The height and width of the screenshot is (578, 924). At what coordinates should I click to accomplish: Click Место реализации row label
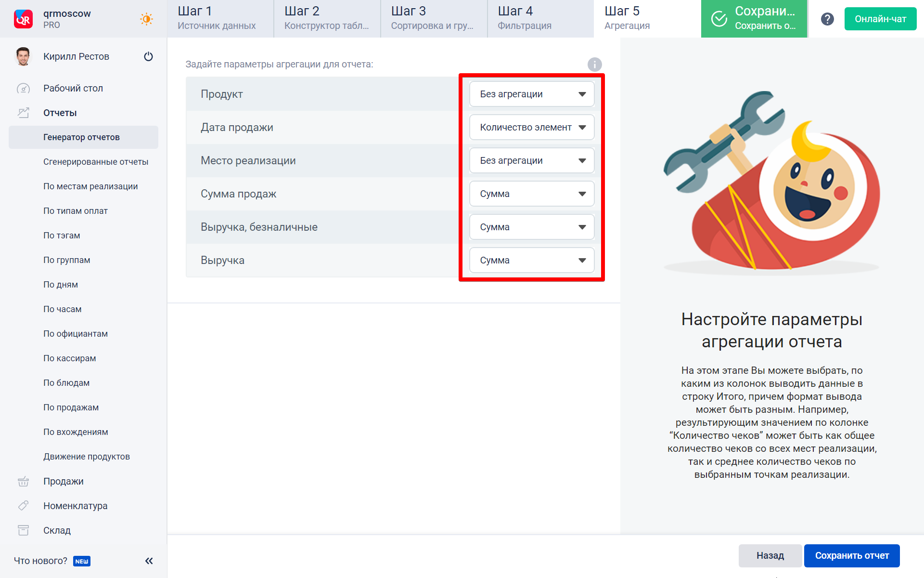click(x=248, y=160)
